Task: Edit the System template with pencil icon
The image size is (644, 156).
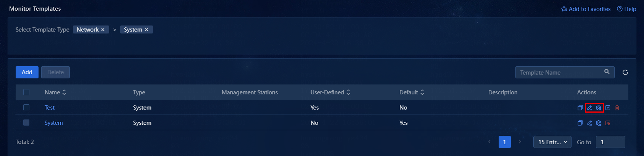Action: (589, 123)
